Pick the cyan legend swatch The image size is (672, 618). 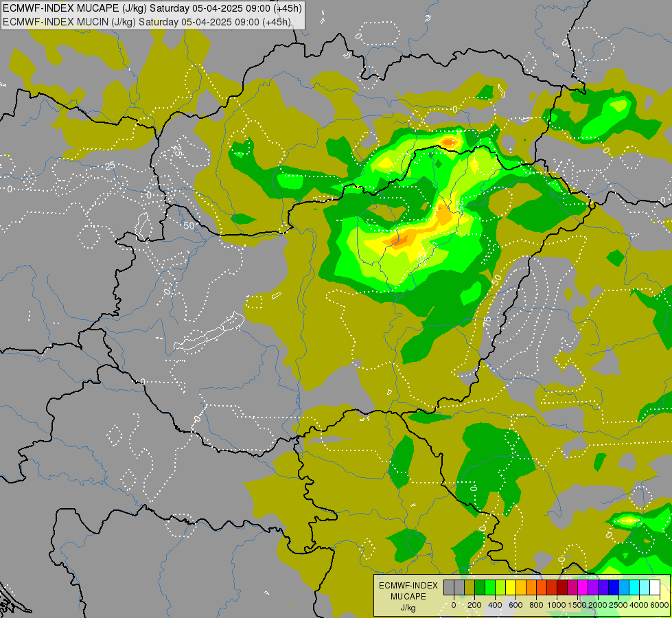[634, 587]
